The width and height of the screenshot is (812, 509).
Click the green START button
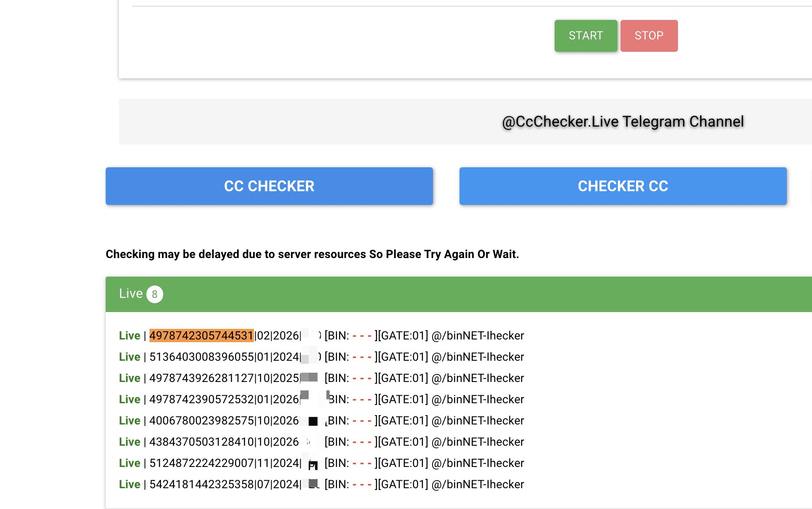click(x=586, y=36)
